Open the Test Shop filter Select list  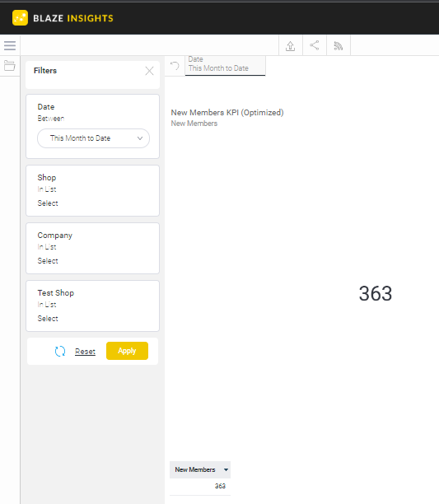48,318
